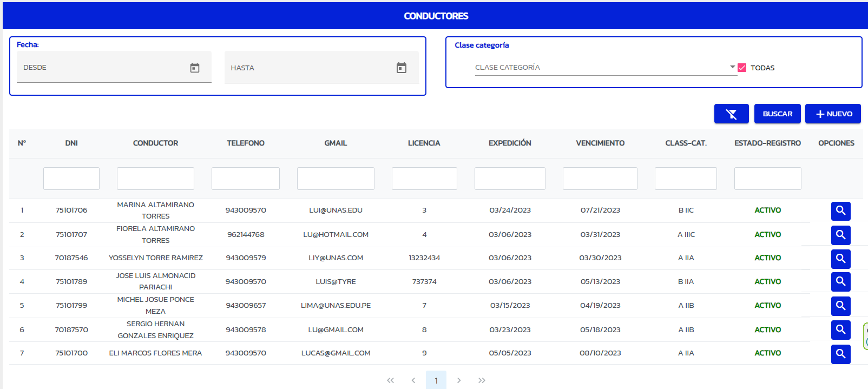Click the ESTADO-REGISTRO filter input
868x389 pixels.
767,179
